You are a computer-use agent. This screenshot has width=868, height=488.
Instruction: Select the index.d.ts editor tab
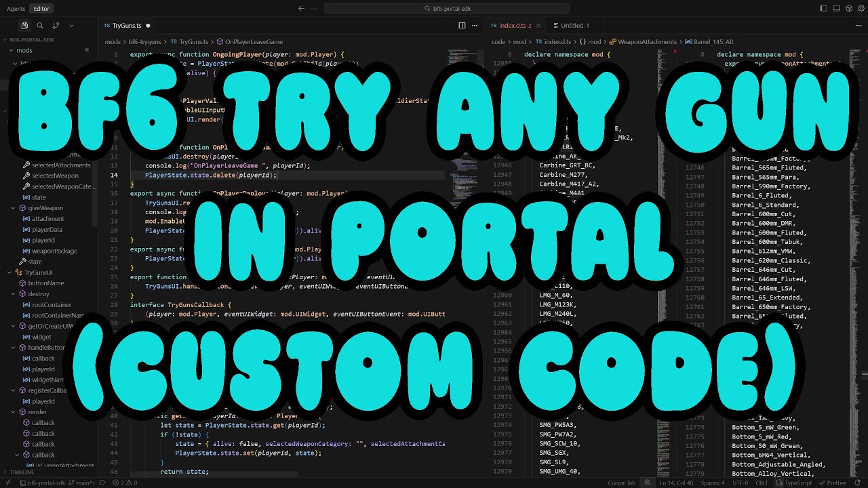pos(514,26)
